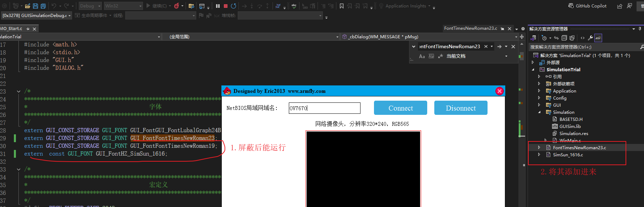Open GitHub Copilot

coord(588,6)
